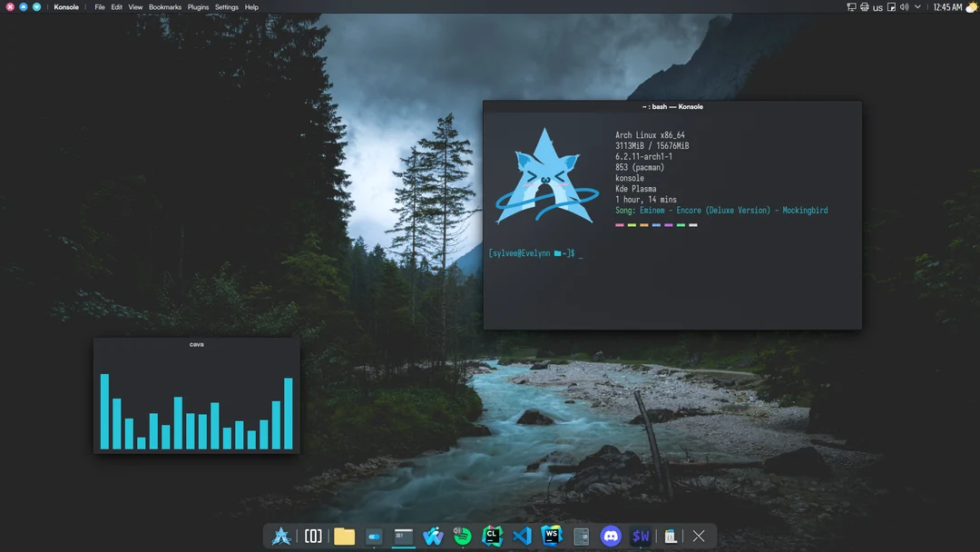Launch Waterfox browser from the dock
Viewport: 980px width, 552px height.
(x=433, y=536)
